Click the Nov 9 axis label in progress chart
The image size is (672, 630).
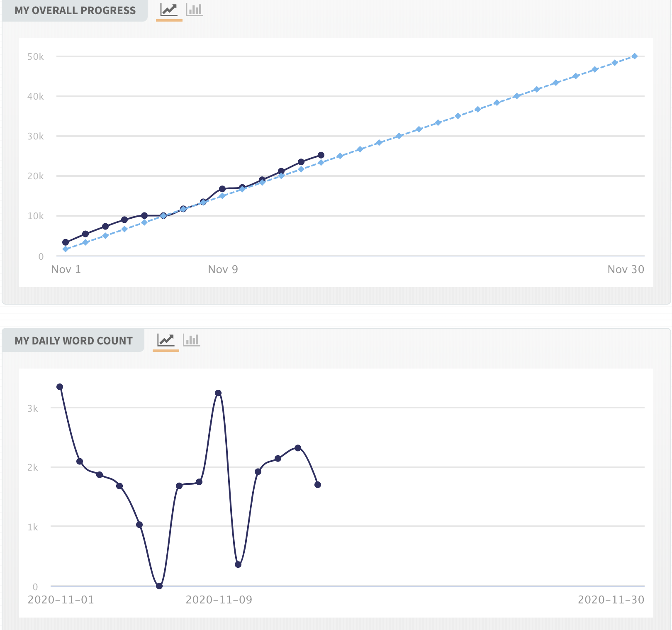tap(223, 269)
